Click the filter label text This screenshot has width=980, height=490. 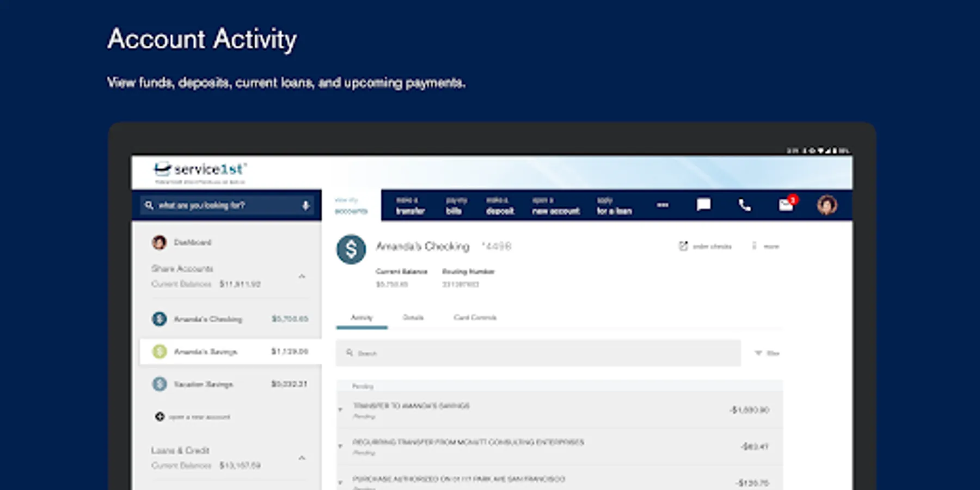tap(773, 353)
